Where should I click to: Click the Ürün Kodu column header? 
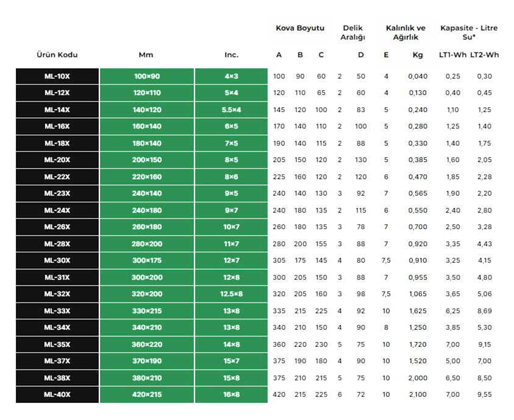pyautogui.click(x=57, y=55)
